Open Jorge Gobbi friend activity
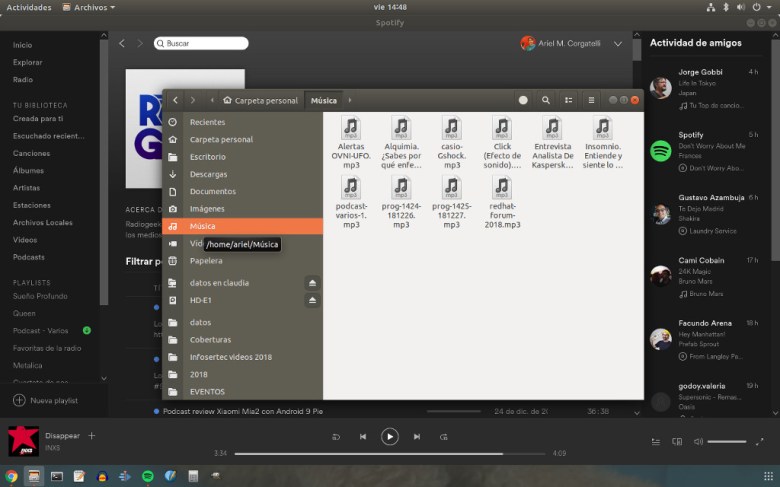The image size is (780, 487). (x=704, y=89)
